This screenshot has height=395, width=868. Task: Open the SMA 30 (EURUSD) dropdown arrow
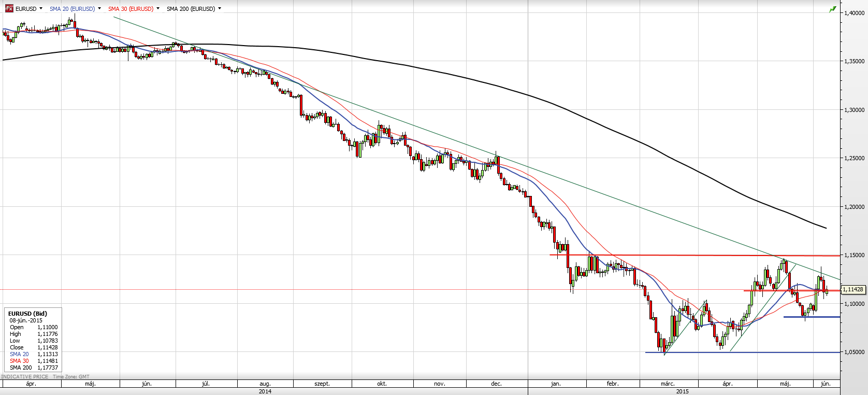click(158, 9)
